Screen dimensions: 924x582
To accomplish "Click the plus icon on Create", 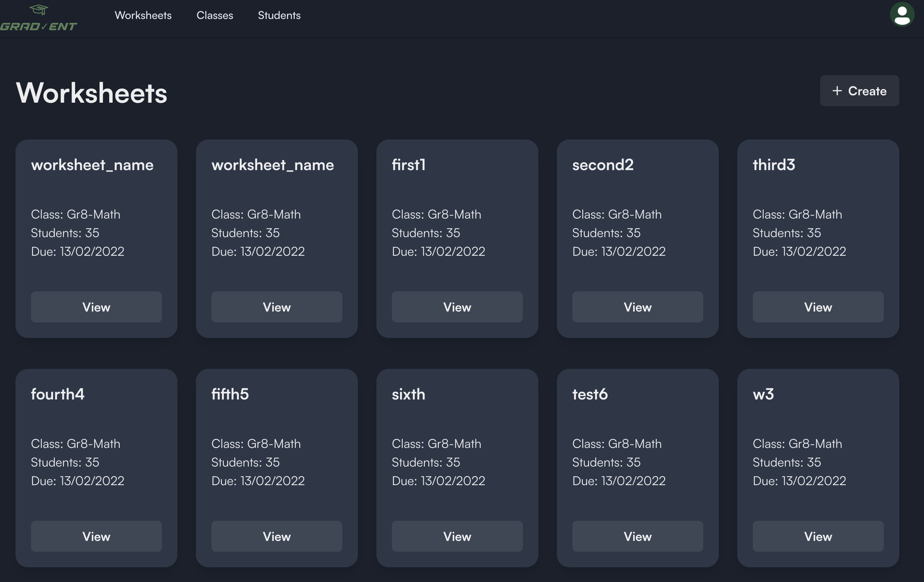I will [837, 91].
